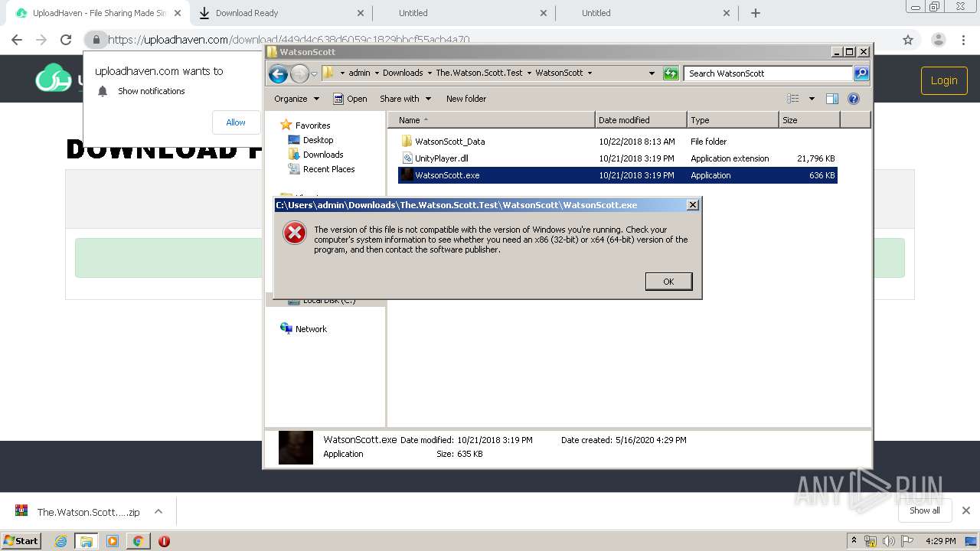
Task: Click OK in the error dialog
Action: click(668, 282)
